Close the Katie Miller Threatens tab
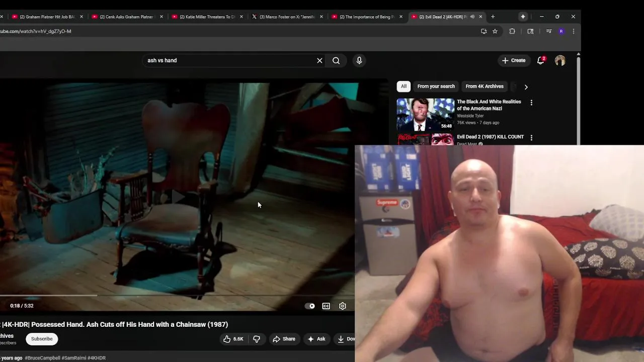This screenshot has width=644, height=362. click(242, 17)
